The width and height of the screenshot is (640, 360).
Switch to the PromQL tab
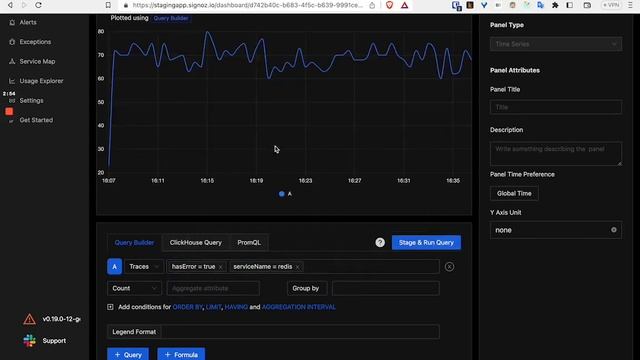pyautogui.click(x=249, y=242)
